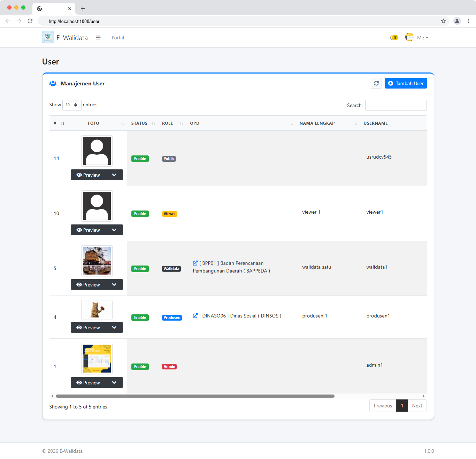The image size is (476, 459).
Task: Bookmark this page with star icon
Action: [443, 21]
